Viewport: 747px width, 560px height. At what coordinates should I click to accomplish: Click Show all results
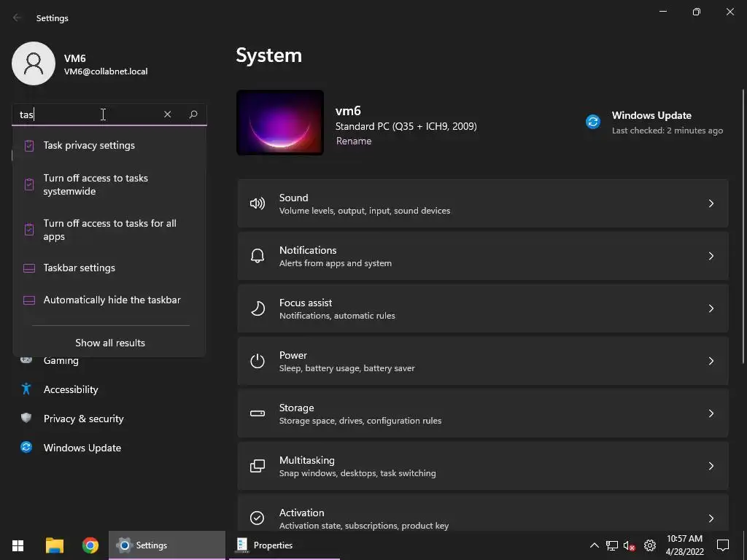click(x=110, y=343)
